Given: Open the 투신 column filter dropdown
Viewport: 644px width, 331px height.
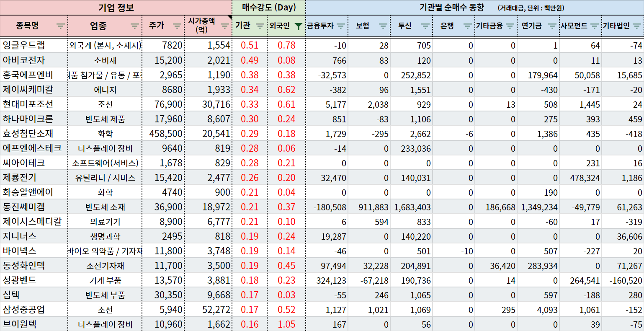Looking at the screenshot, I should pos(425,26).
